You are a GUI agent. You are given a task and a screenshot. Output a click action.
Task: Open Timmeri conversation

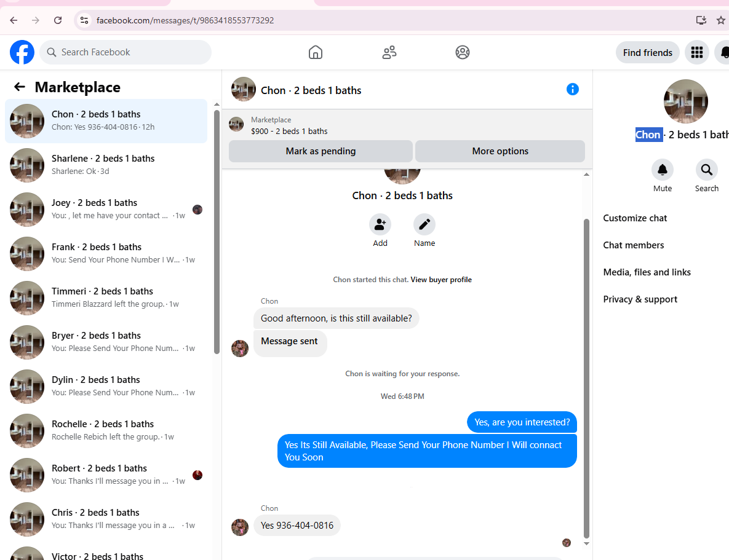106,298
